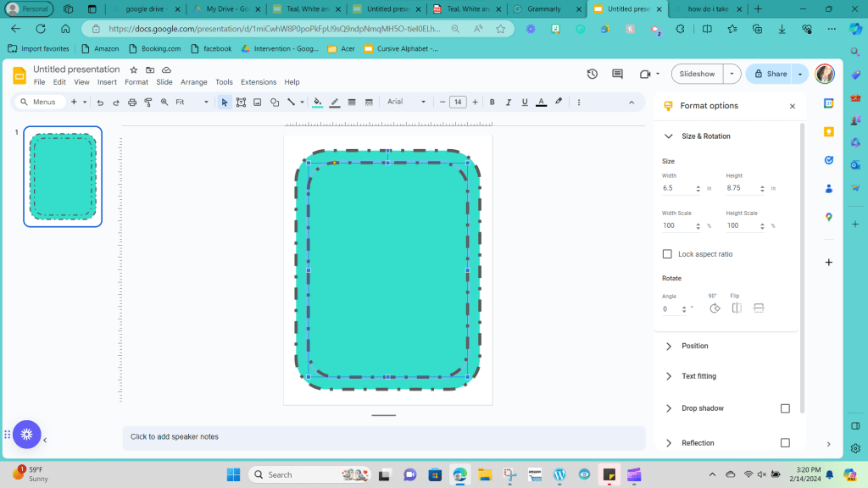The image size is (868, 488).
Task: Open the Arial font dropdown
Action: (x=407, y=103)
